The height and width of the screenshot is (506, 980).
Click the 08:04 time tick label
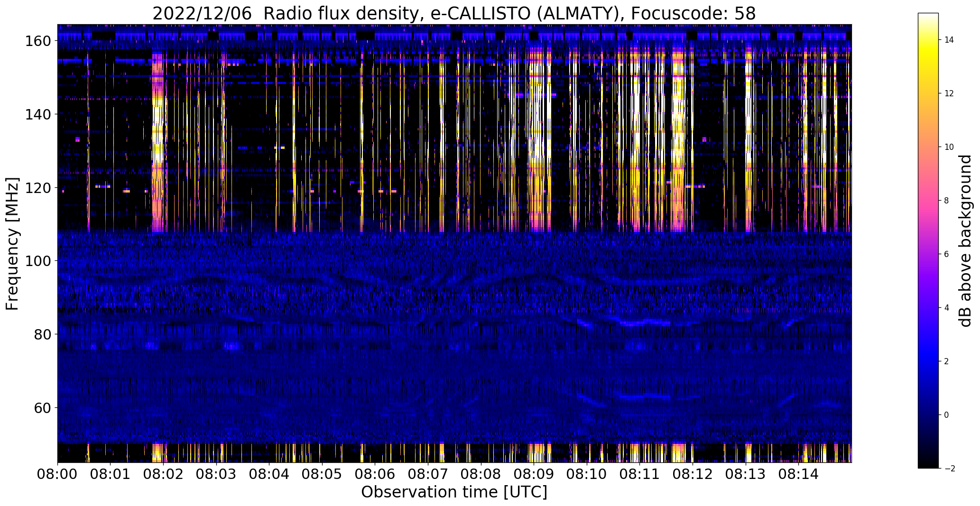click(269, 474)
